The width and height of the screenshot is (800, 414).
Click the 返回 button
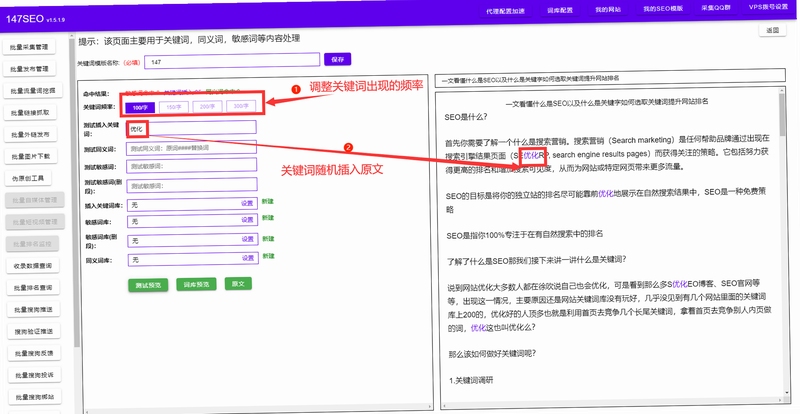click(x=772, y=30)
